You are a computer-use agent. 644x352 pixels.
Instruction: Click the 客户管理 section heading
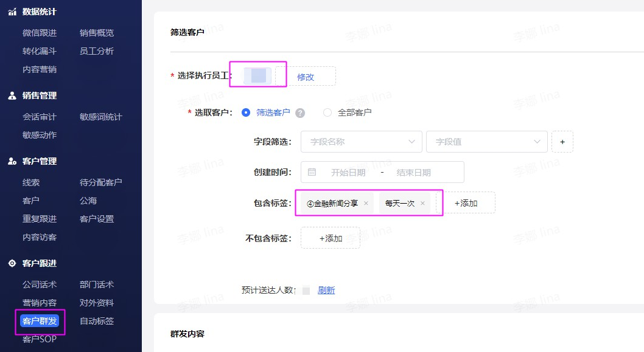(x=39, y=161)
